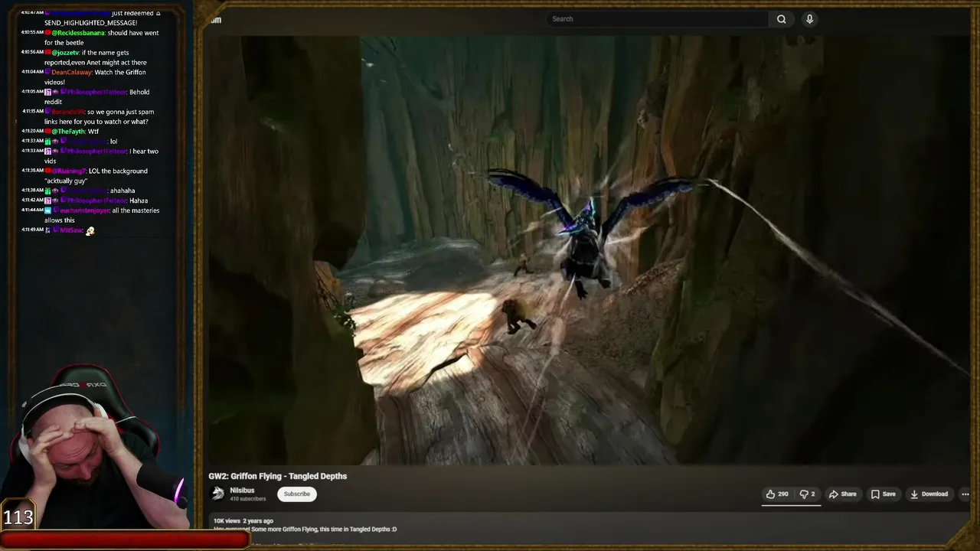Image resolution: width=980 pixels, height=551 pixels.
Task: Click the '10K views 2 years ago' text
Action: 243,521
